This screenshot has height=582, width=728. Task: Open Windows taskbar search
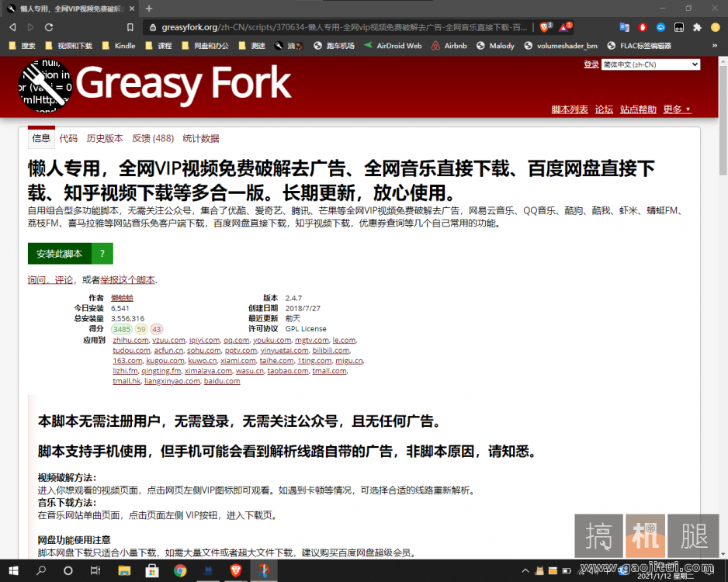41,570
